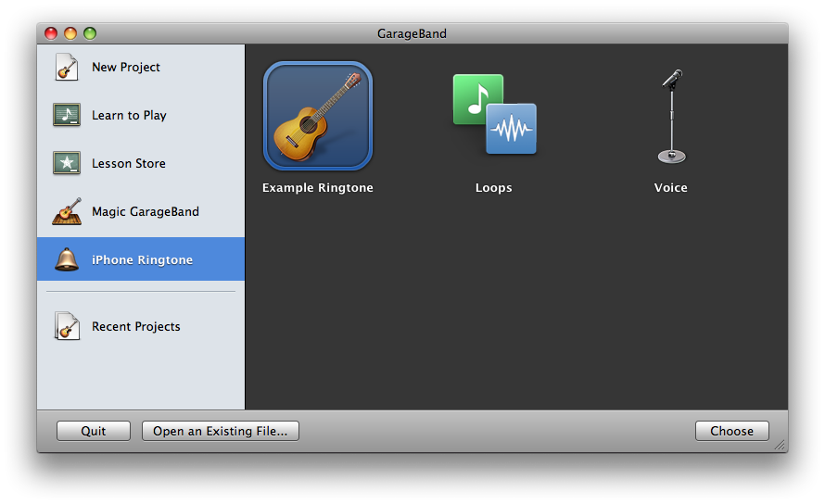The width and height of the screenshot is (825, 504).
Task: Click the Lesson Store star icon
Action: click(67, 162)
